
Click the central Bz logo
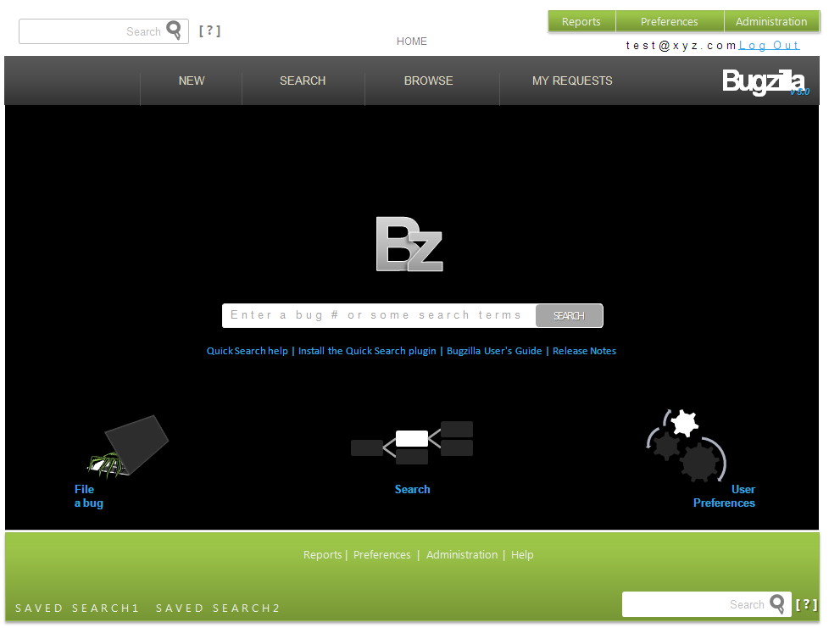pos(409,244)
